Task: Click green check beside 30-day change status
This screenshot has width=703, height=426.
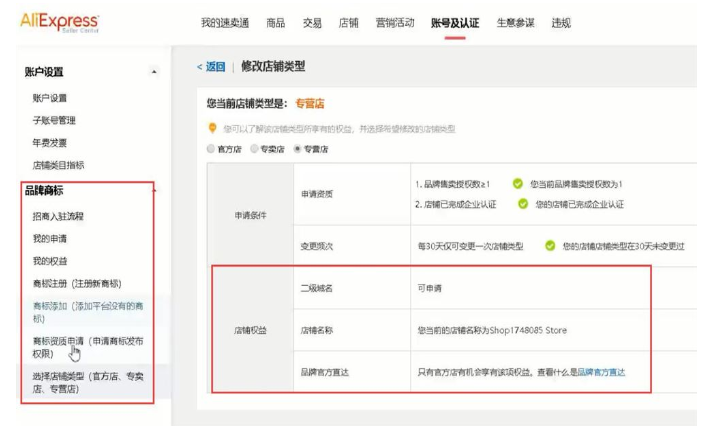Action: [x=551, y=245]
